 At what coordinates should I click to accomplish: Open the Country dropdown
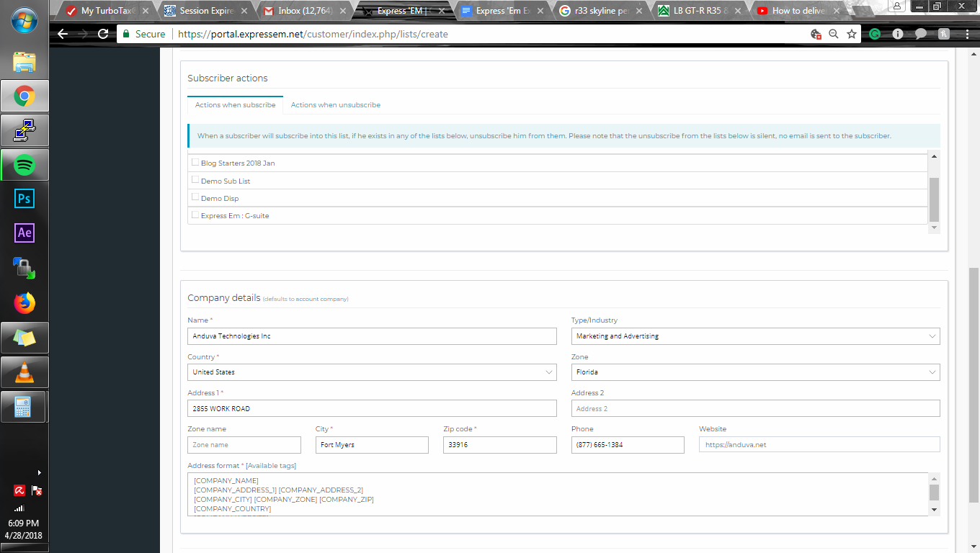click(372, 372)
